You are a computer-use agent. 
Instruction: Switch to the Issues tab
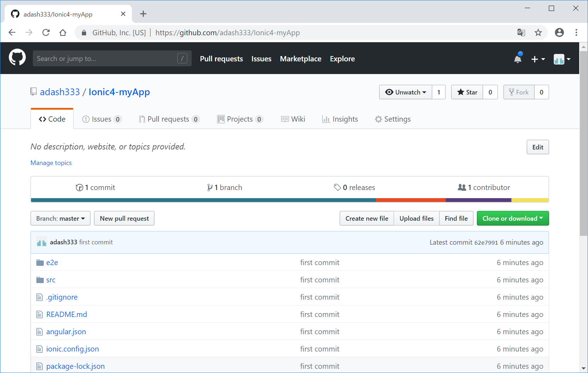(x=101, y=119)
